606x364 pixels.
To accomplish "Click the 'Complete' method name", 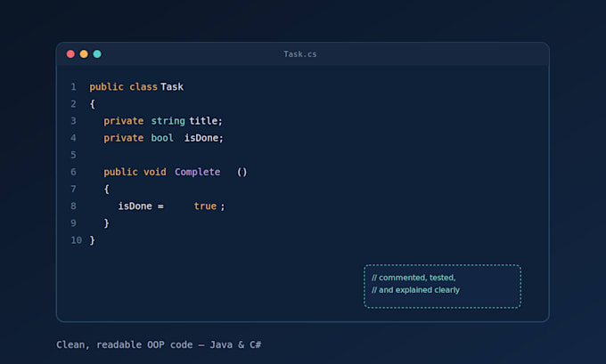I will (x=198, y=172).
